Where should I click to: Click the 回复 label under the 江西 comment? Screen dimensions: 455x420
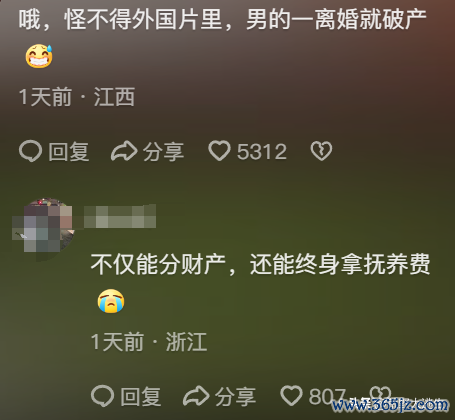(x=69, y=152)
